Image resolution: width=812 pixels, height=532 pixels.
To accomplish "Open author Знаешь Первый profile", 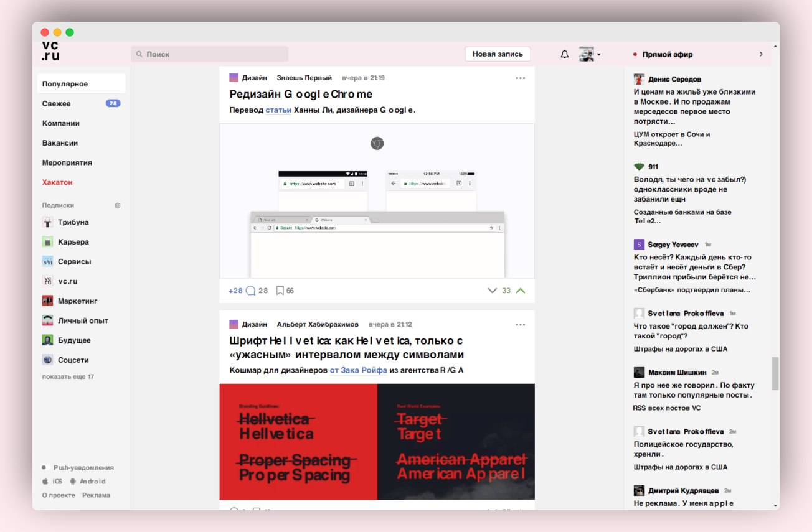I will pyautogui.click(x=304, y=78).
